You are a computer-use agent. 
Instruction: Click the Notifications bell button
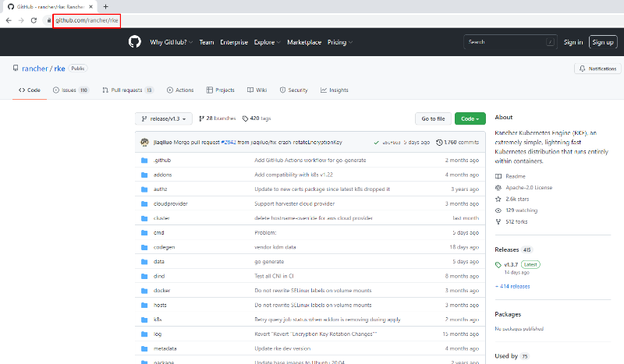click(598, 69)
